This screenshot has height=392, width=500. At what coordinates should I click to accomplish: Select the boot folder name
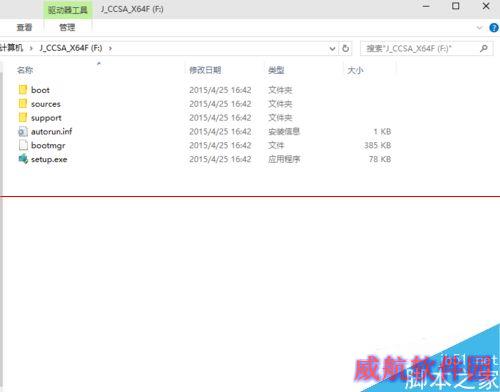(40, 90)
